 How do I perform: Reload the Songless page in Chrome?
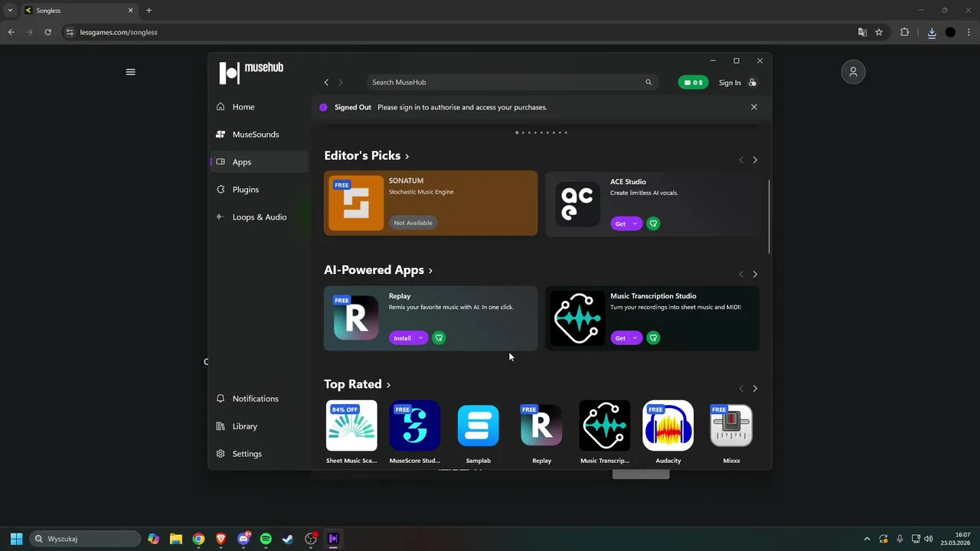(x=47, y=32)
